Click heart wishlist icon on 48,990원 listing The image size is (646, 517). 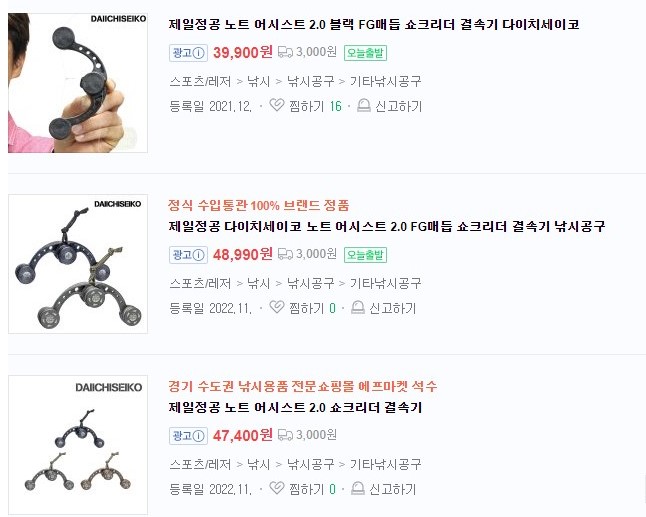click(276, 307)
